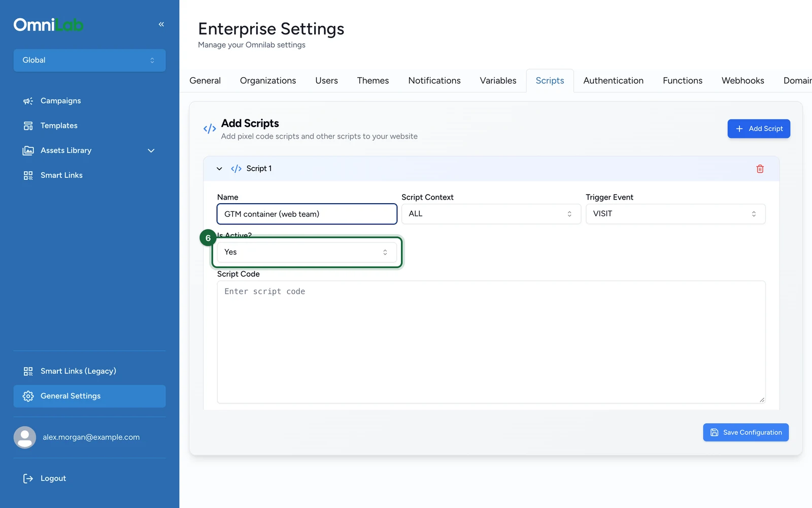
Task: Click the user avatar icon
Action: (25, 437)
